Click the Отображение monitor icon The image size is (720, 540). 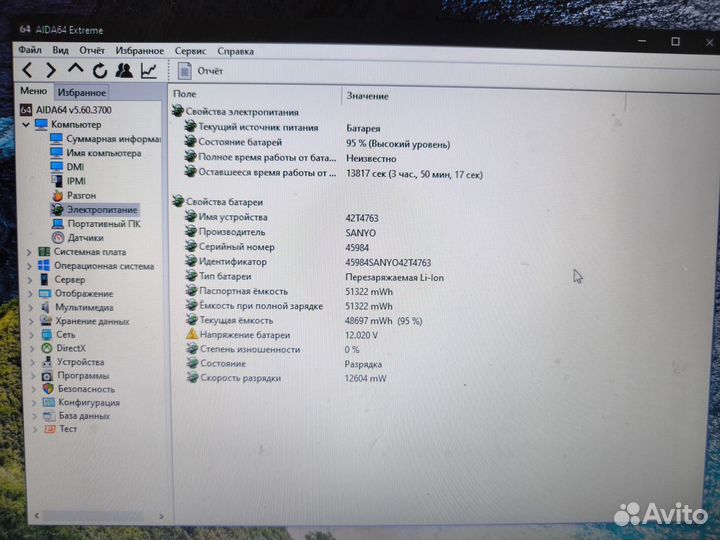pyautogui.click(x=45, y=293)
